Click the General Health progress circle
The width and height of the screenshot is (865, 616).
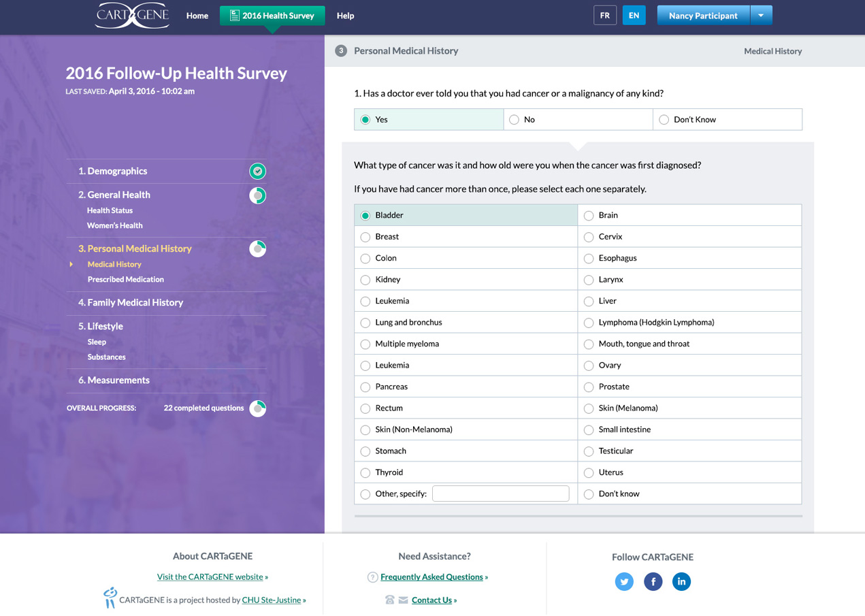(x=257, y=195)
